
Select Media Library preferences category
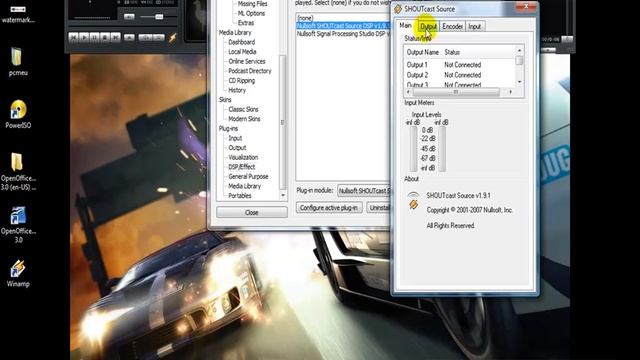coord(235,33)
